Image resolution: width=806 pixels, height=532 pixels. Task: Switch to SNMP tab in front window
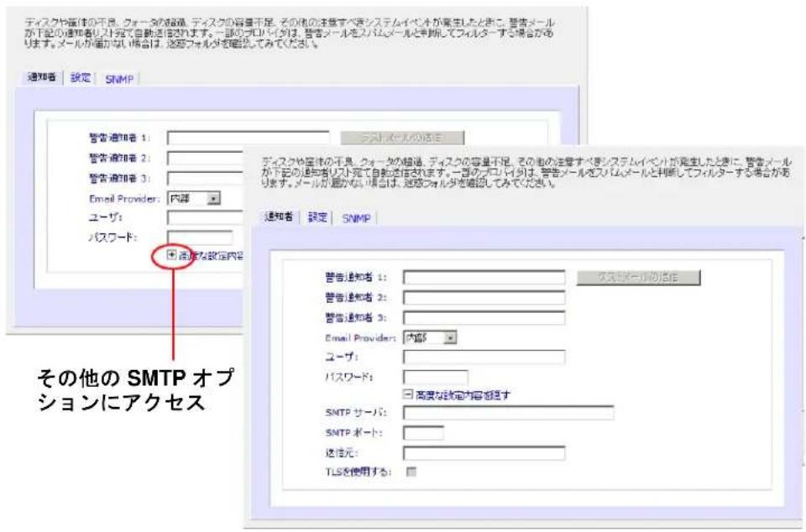point(356,218)
